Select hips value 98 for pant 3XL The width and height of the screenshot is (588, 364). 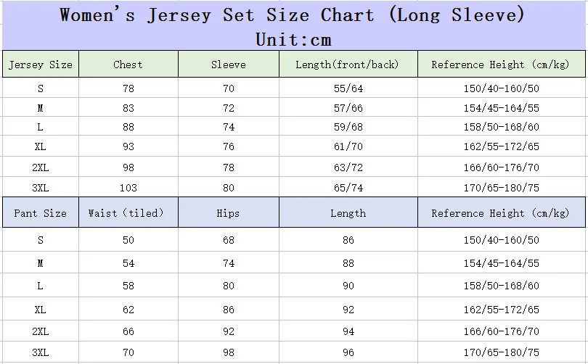click(229, 352)
